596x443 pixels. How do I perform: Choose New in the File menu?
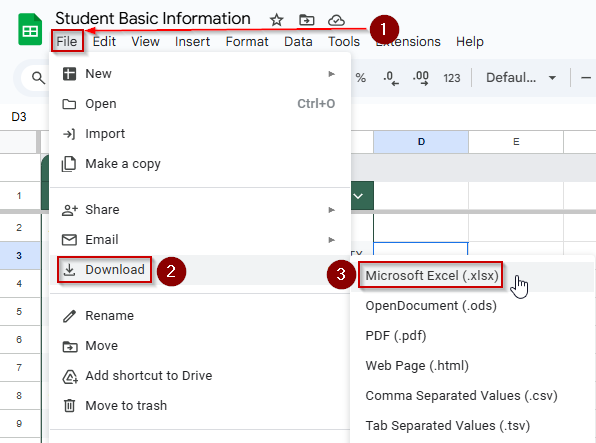click(x=200, y=74)
